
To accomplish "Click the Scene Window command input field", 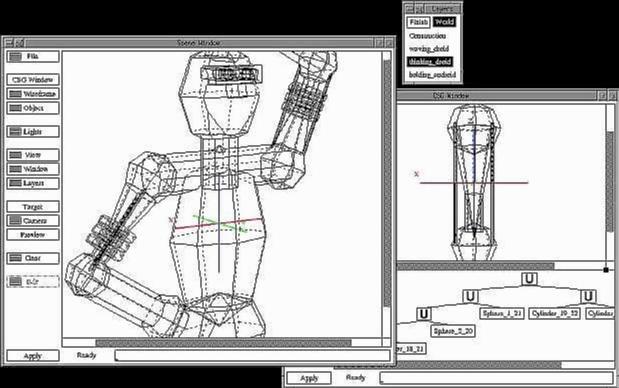I will [252, 356].
